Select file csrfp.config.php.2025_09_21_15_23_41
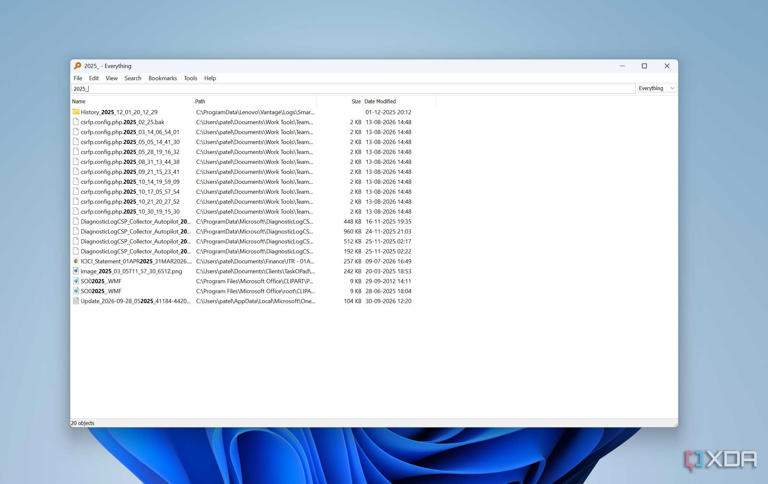The height and width of the screenshot is (484, 768). click(x=130, y=172)
